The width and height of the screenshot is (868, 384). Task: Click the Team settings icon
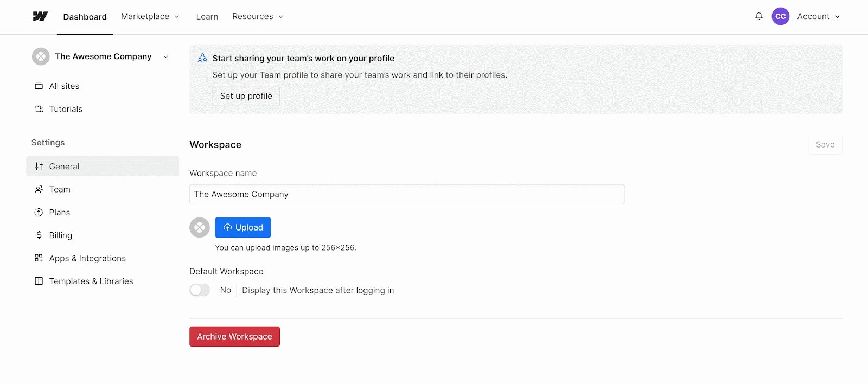pos(39,189)
